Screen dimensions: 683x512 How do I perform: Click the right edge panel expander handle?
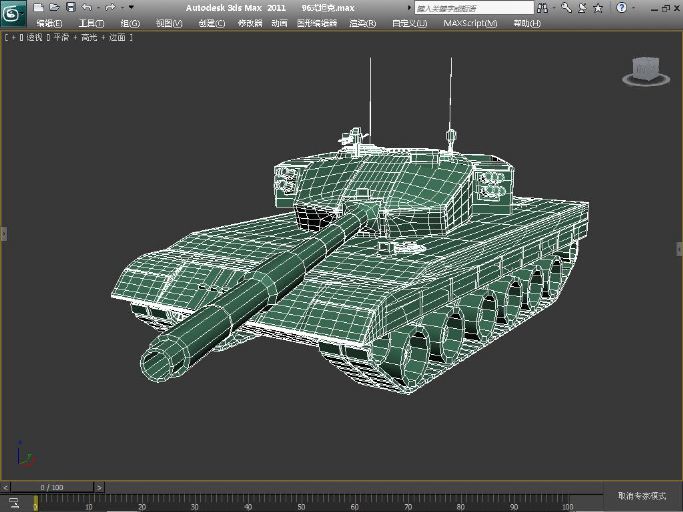click(x=679, y=249)
